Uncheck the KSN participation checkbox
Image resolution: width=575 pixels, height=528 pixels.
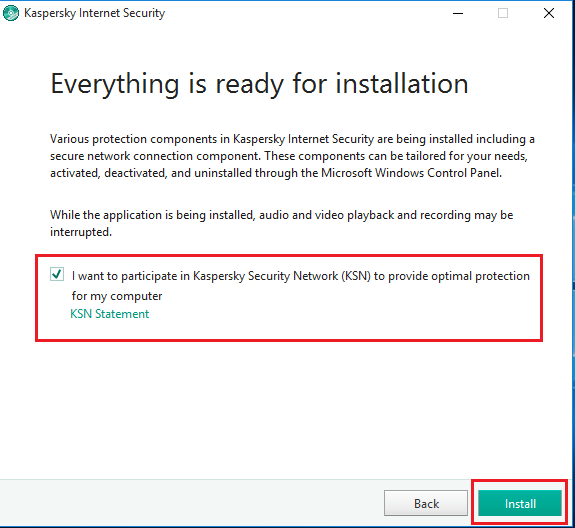tap(57, 274)
